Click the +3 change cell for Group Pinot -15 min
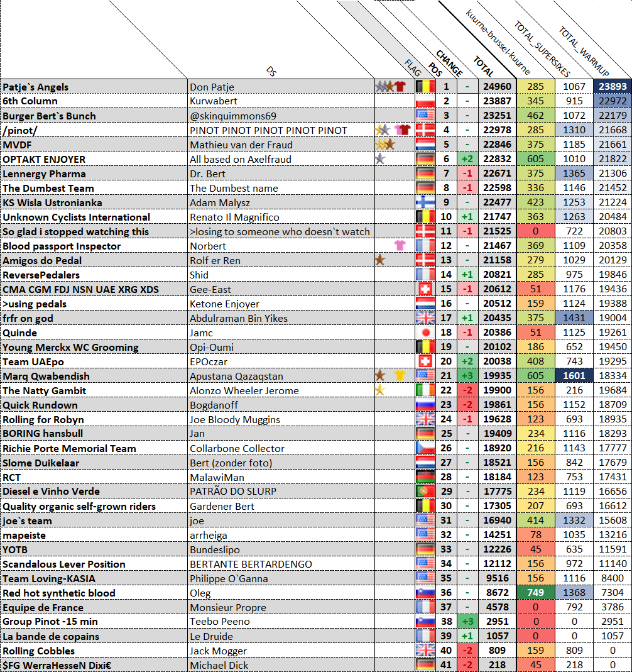 pos(466,622)
